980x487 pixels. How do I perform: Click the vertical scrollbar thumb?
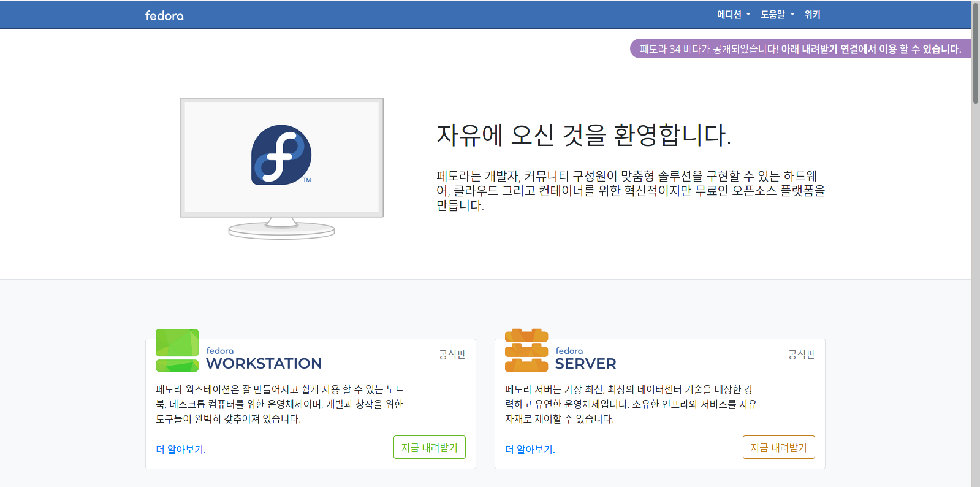(x=976, y=54)
